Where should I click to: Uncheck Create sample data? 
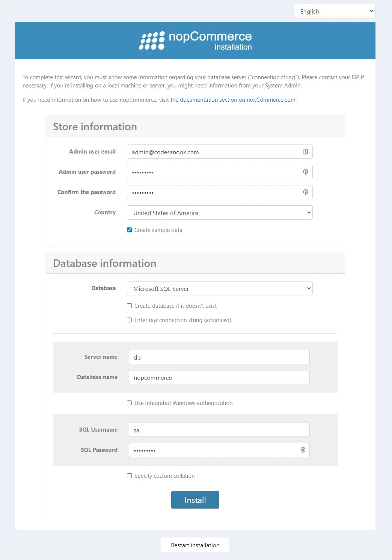pos(129,230)
